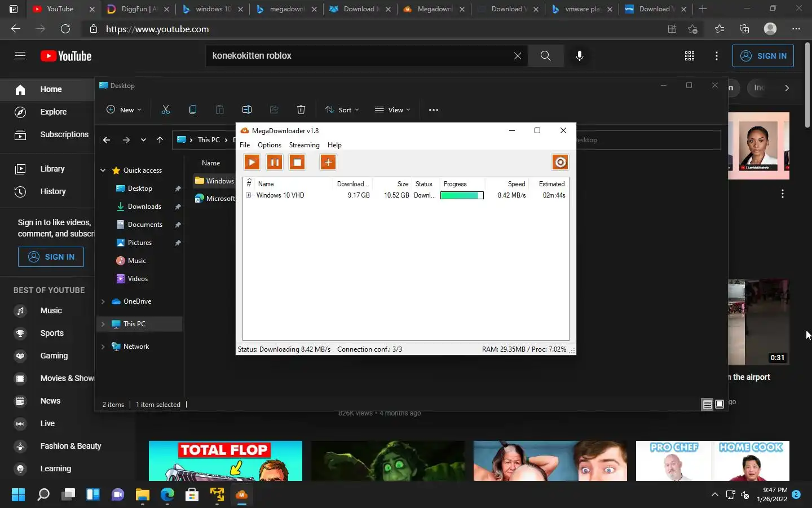Stop downloads with MegaDownloader stop button

point(297,163)
